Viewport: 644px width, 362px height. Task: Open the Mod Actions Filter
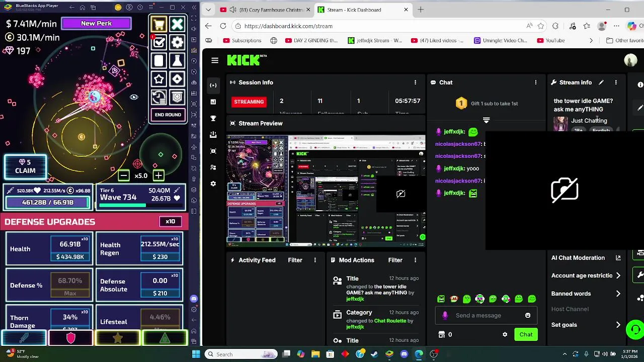[x=395, y=260]
